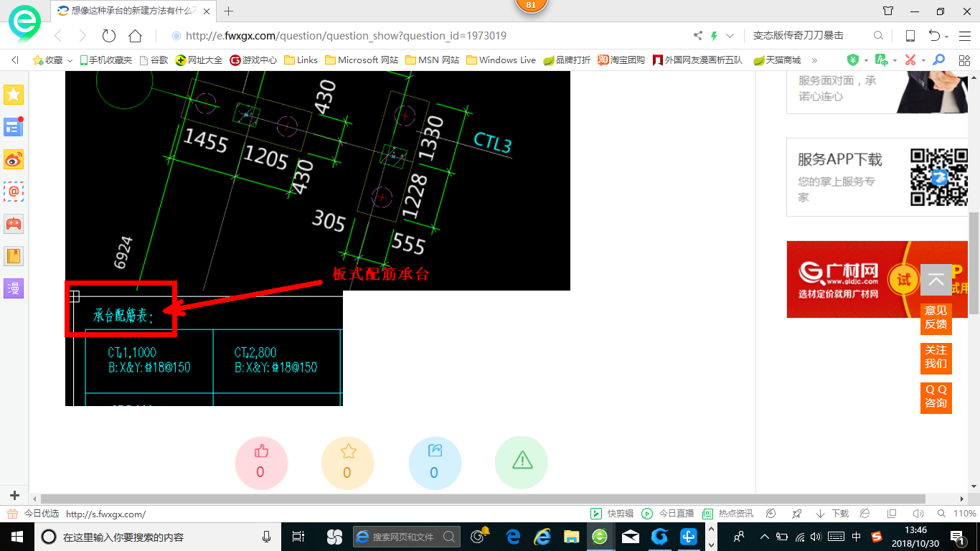Open the 广材网 advertisement banner
980x551 pixels.
877,279
